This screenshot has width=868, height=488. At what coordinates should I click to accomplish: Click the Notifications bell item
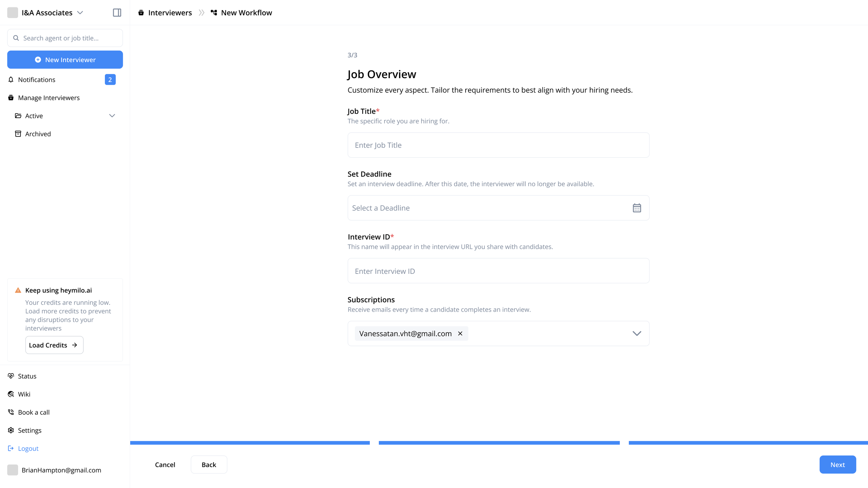point(37,79)
